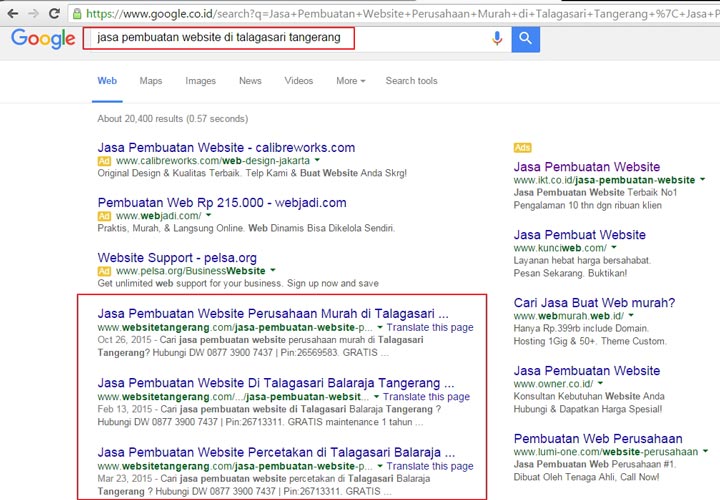720x500 pixels.
Task: Click the www.owner.co.id/ green URL
Action: 553,384
